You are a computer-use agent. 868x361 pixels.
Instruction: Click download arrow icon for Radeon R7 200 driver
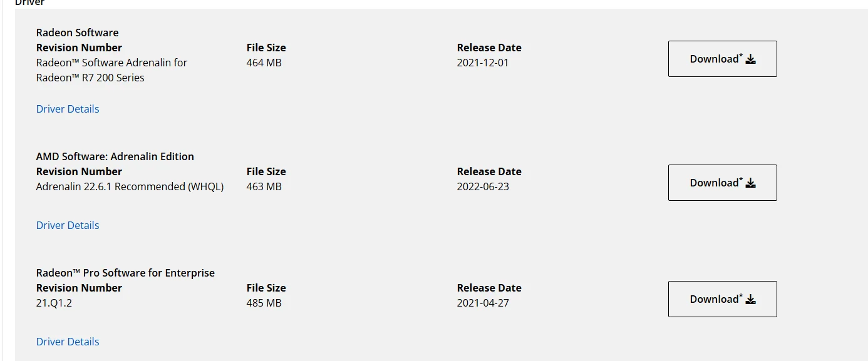pos(751,59)
